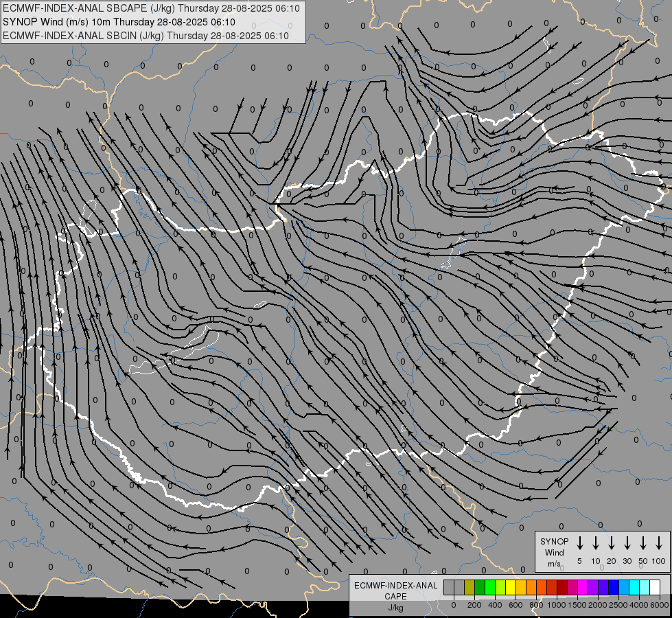Pick the sky blue CAPE legend swatch
672x618 pixels.
click(624, 587)
